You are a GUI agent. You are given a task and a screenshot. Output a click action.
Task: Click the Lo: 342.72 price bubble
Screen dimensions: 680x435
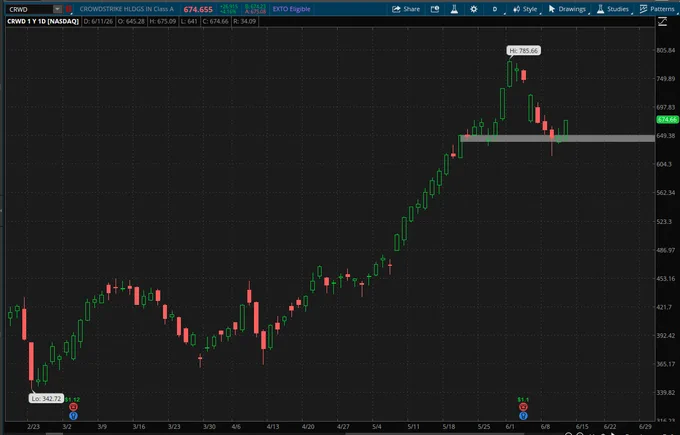46,398
